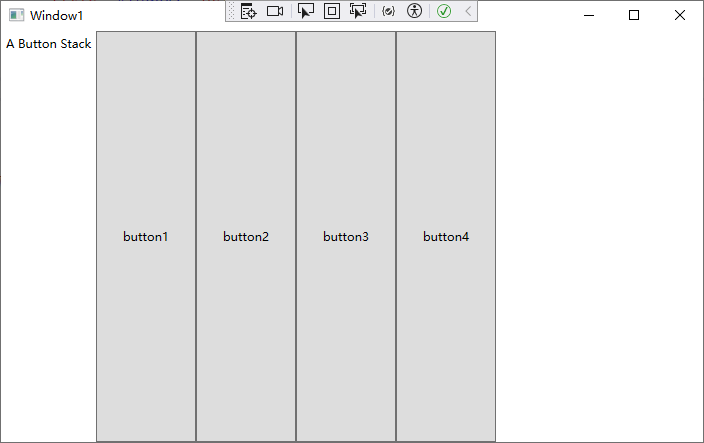Activate the Select Element pointer tool

point(306,11)
